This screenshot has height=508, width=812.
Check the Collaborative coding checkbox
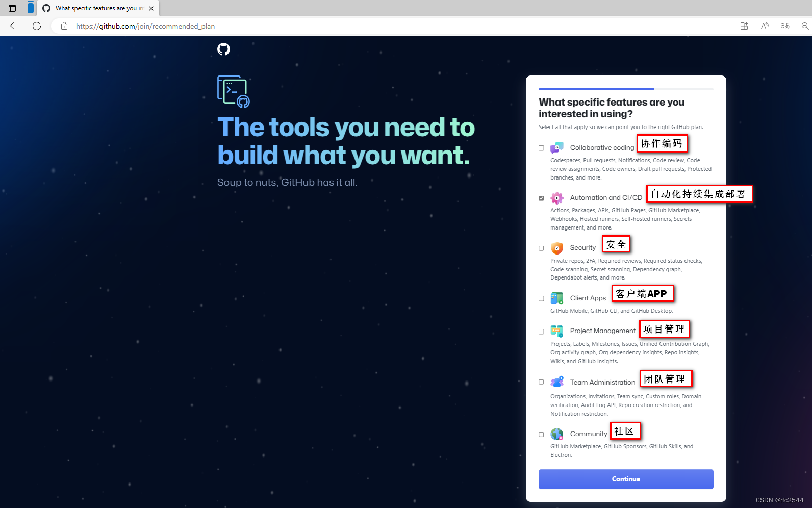[x=541, y=148]
